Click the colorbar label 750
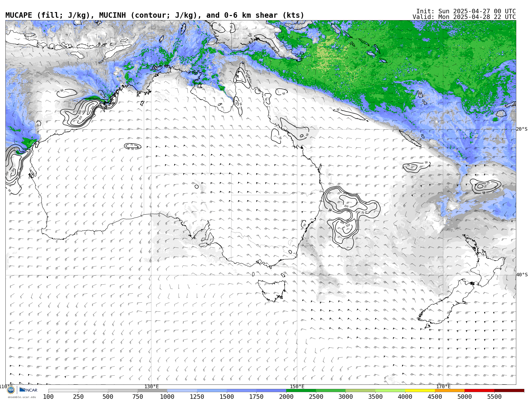 [x=138, y=397]
